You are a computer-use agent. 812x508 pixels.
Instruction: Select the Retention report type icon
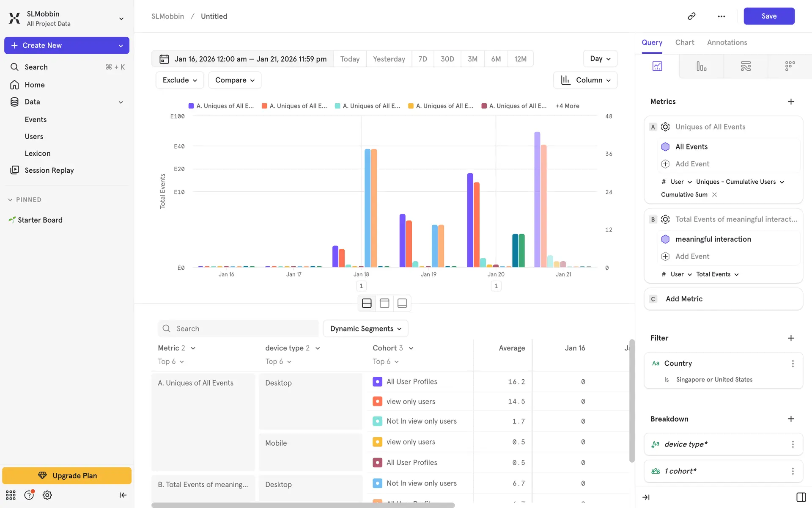pyautogui.click(x=790, y=66)
